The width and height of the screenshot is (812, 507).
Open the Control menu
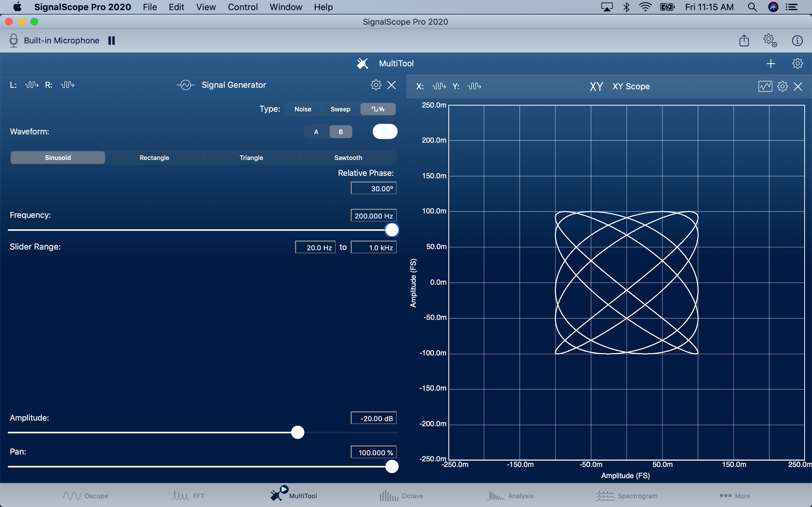tap(242, 7)
